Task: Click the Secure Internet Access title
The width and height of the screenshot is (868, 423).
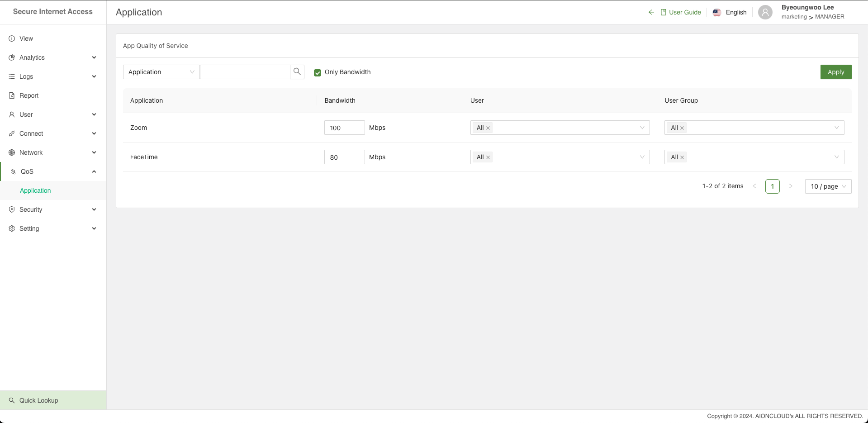Action: pos(53,12)
